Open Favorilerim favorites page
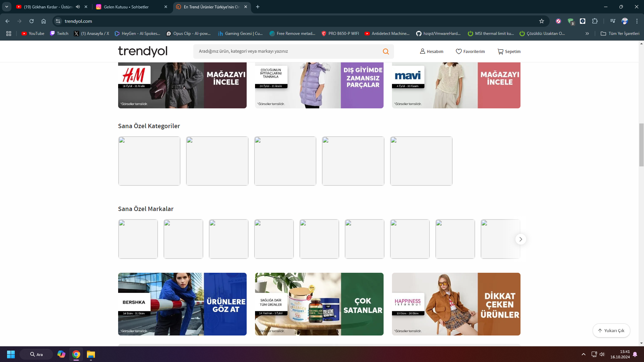 tap(470, 51)
